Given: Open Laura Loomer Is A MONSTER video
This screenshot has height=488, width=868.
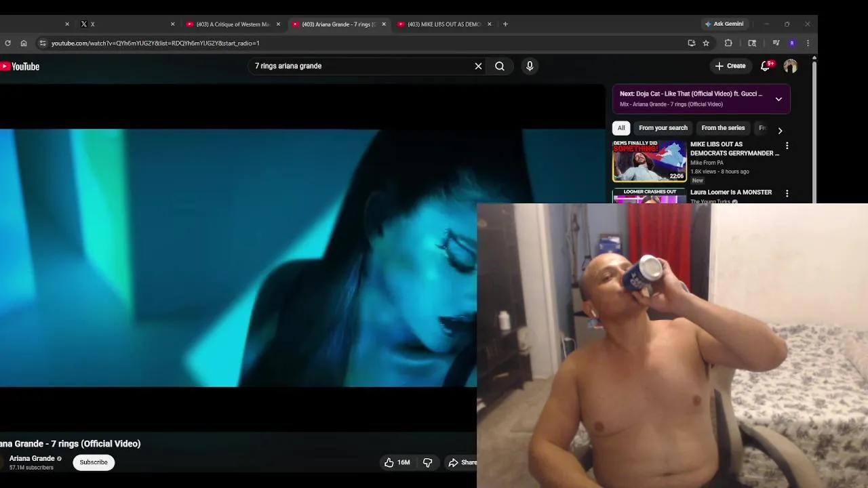Looking at the screenshot, I should coord(731,192).
